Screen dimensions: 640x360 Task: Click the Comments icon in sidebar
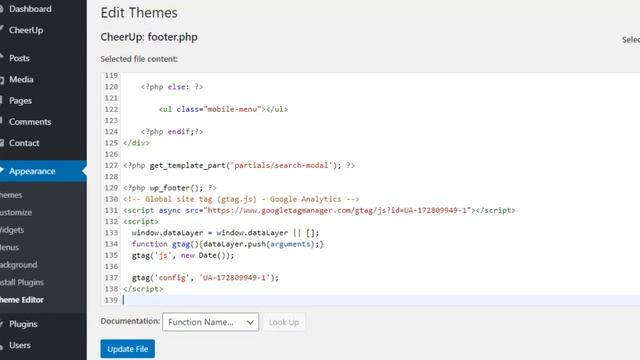2,121
